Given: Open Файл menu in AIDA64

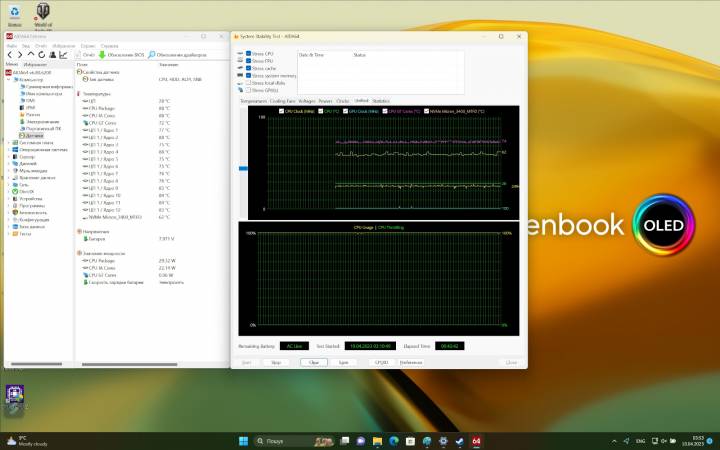Looking at the screenshot, I should tap(12, 46).
